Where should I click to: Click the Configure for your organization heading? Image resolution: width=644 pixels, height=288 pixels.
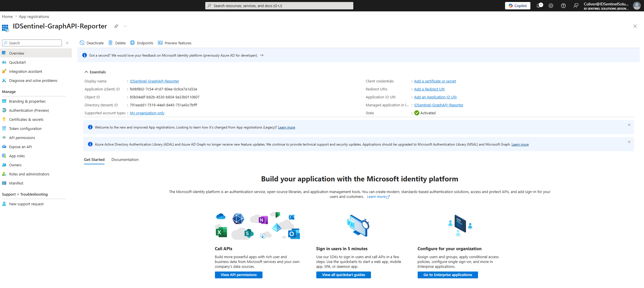(450, 249)
